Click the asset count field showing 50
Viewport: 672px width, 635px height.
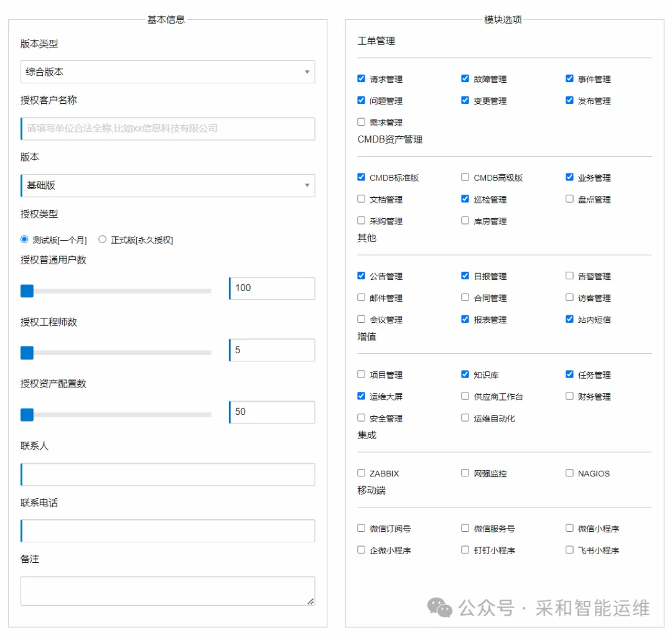(272, 412)
